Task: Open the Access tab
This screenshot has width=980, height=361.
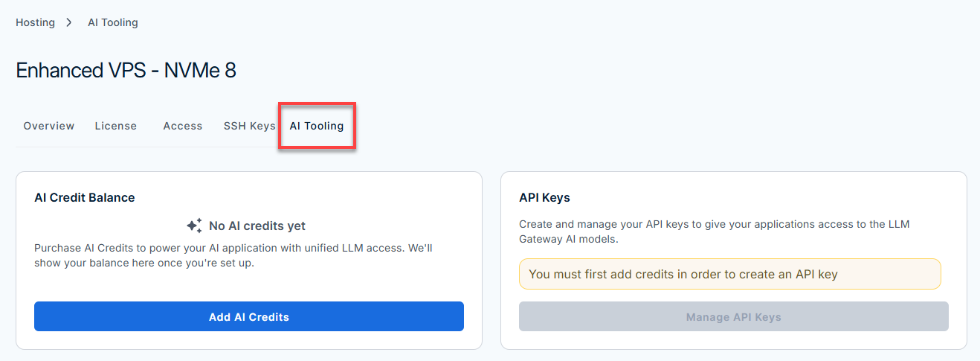Action: tap(183, 126)
